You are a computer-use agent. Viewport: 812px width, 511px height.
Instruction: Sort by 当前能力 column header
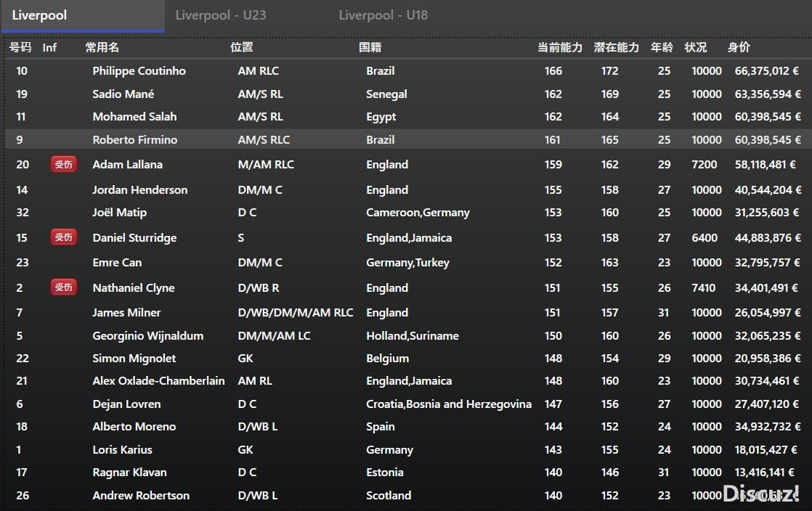tap(560, 48)
